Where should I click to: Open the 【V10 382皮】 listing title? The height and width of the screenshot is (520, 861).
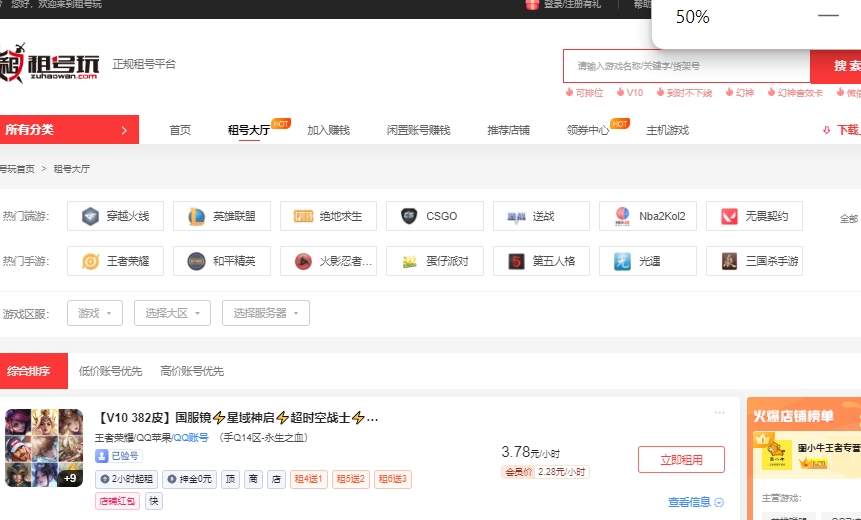tap(237, 418)
